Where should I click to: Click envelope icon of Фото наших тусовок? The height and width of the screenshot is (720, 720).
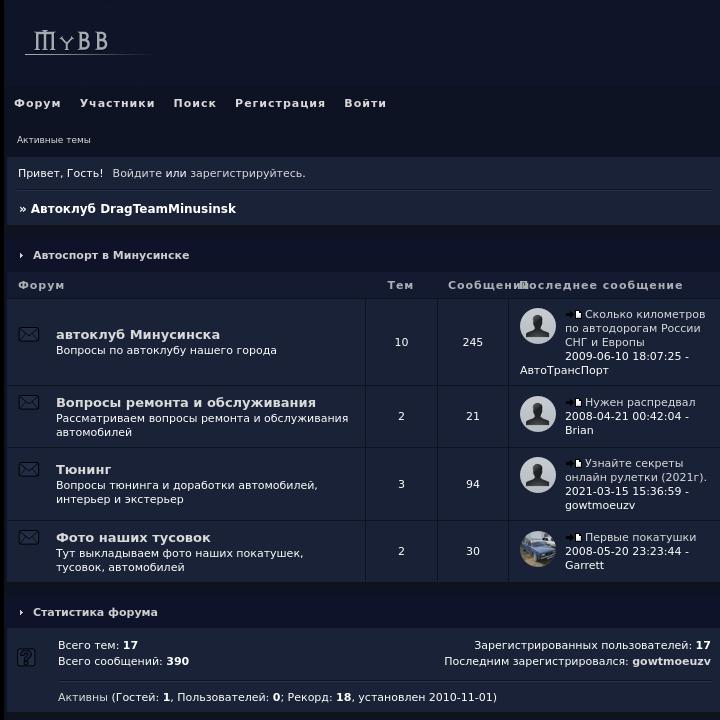[28, 537]
